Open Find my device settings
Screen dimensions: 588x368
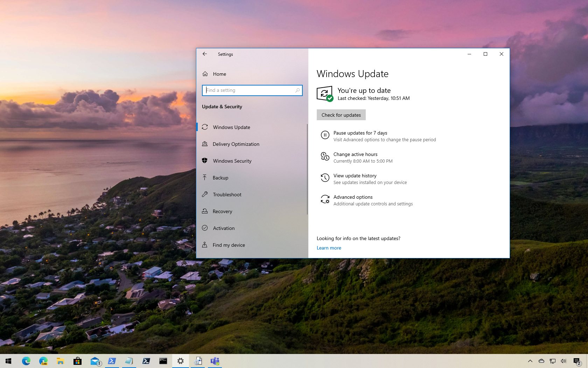click(x=229, y=245)
